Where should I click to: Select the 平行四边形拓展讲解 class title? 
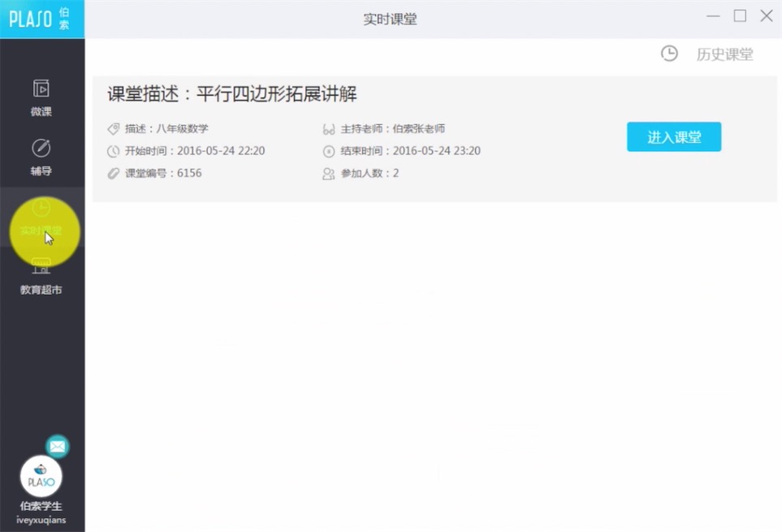(232, 93)
